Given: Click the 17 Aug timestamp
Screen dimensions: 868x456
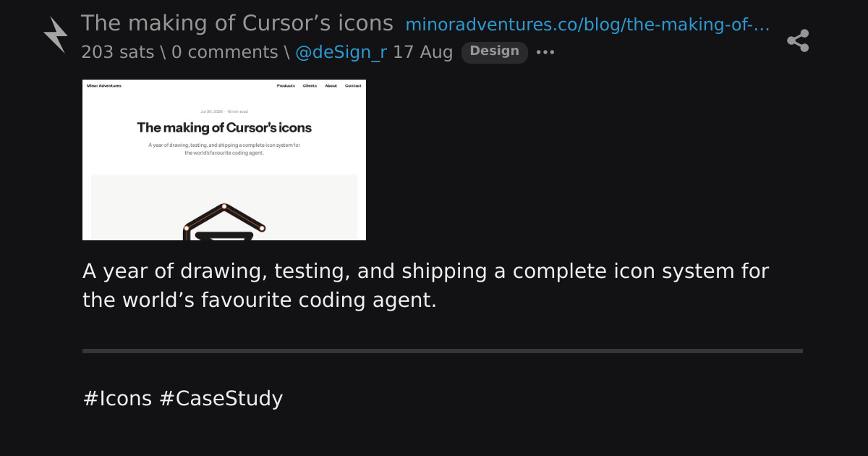Looking at the screenshot, I should point(422,52).
